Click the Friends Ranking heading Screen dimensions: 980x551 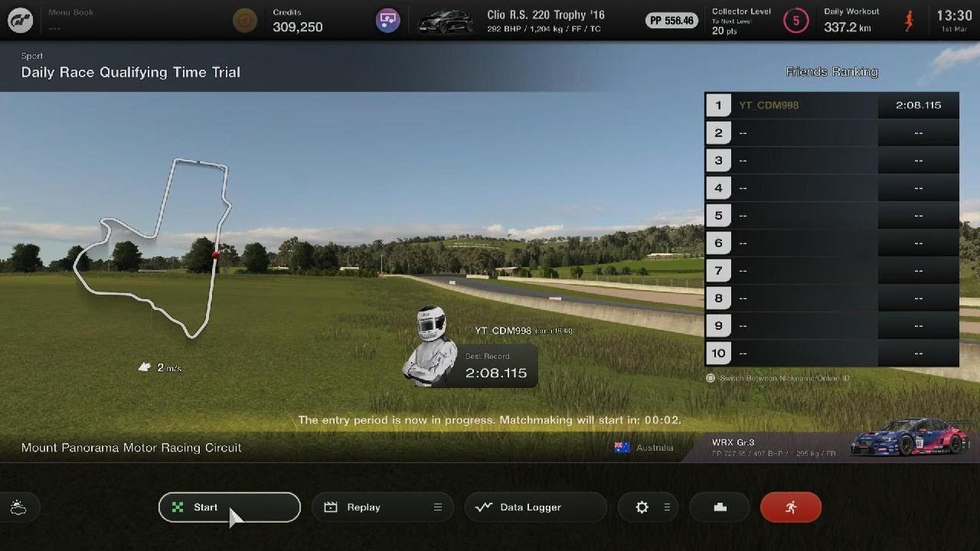coord(832,72)
